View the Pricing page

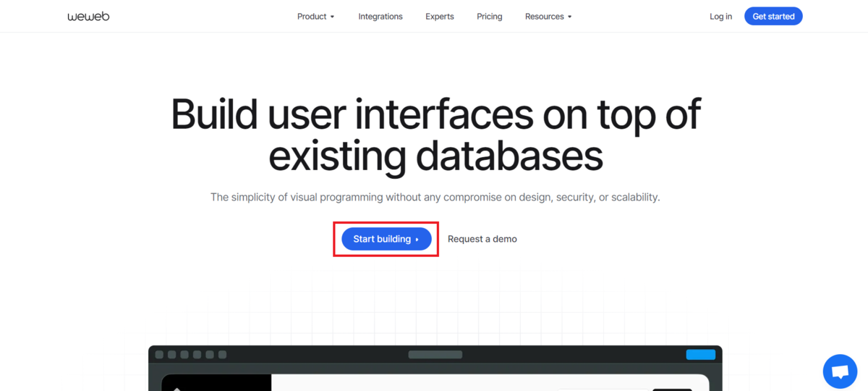[490, 17]
